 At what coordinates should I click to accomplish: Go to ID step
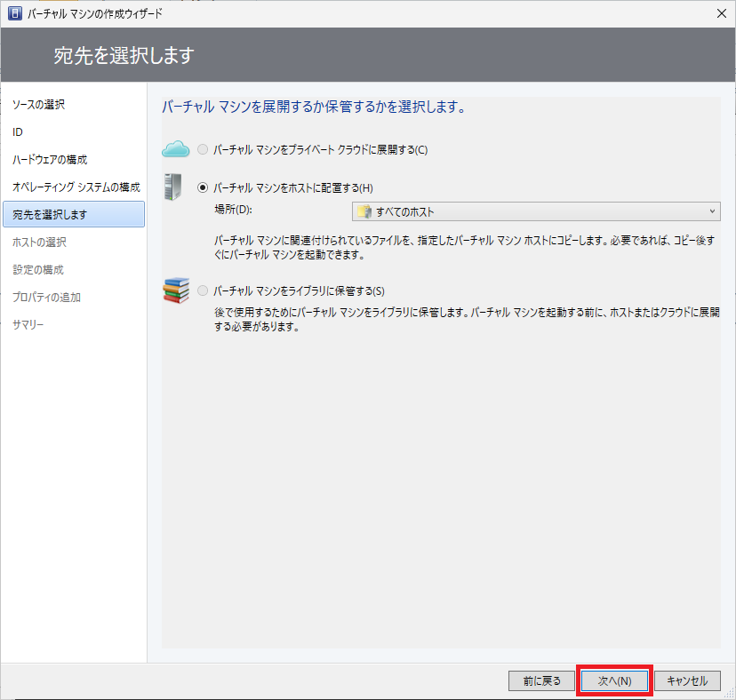[18, 132]
